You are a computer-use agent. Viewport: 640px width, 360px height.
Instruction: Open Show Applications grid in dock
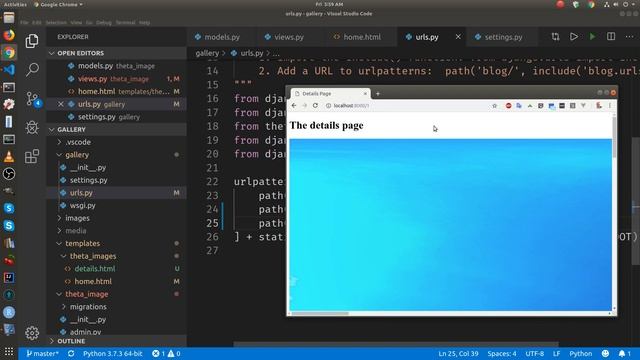9,351
